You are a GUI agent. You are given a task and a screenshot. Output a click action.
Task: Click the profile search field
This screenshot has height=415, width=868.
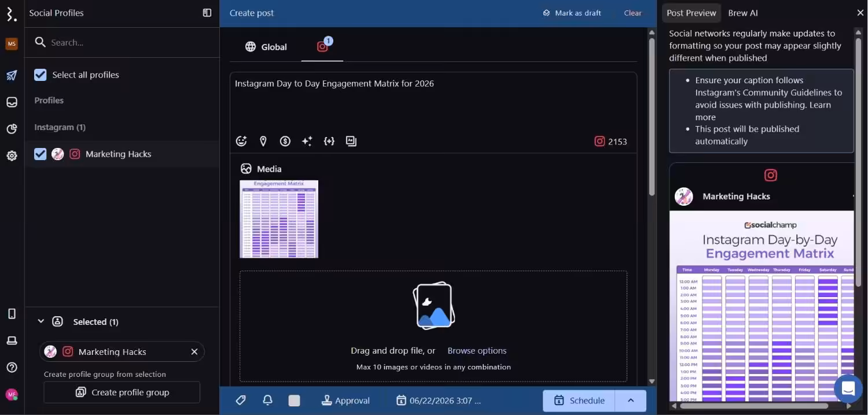(x=122, y=42)
